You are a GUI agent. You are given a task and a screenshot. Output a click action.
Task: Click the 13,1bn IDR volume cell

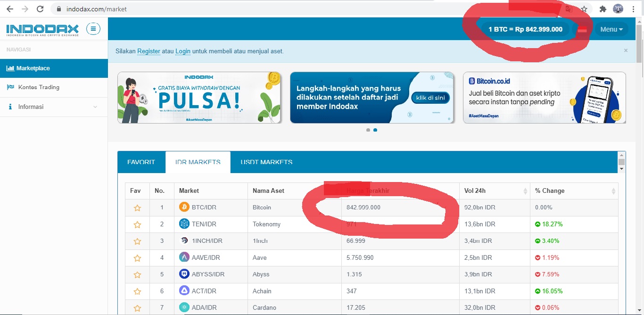click(495, 291)
